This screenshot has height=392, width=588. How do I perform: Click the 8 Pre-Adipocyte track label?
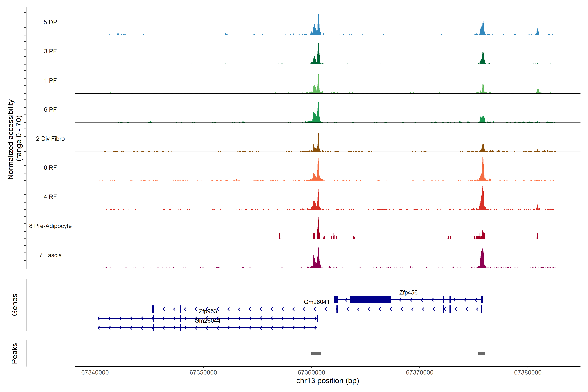tap(50, 226)
